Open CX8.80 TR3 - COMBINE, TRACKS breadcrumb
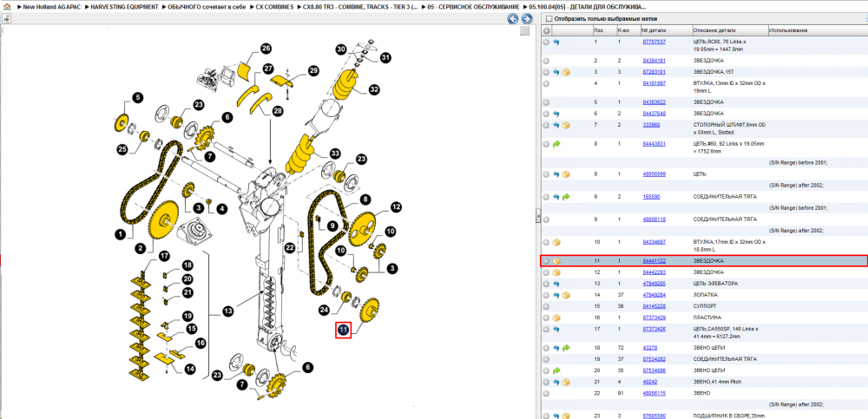Screen dimensions: 868x419 [361, 7]
